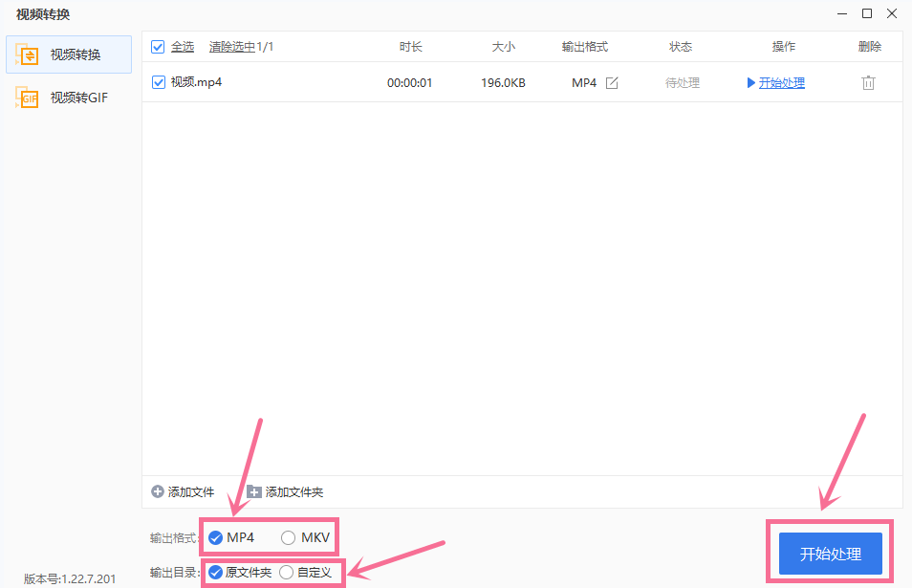The width and height of the screenshot is (912, 588).
Task: Click the play triangle icon beside 开始处理
Action: [x=750, y=83]
